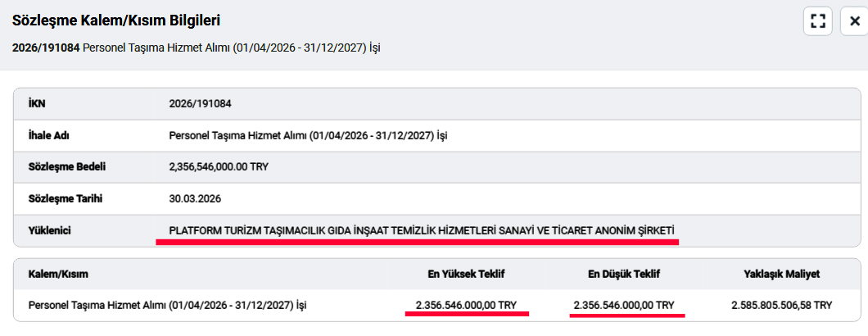Click the İhale Adı row label
Image resolution: width=868 pixels, height=336 pixels.
tap(47, 135)
